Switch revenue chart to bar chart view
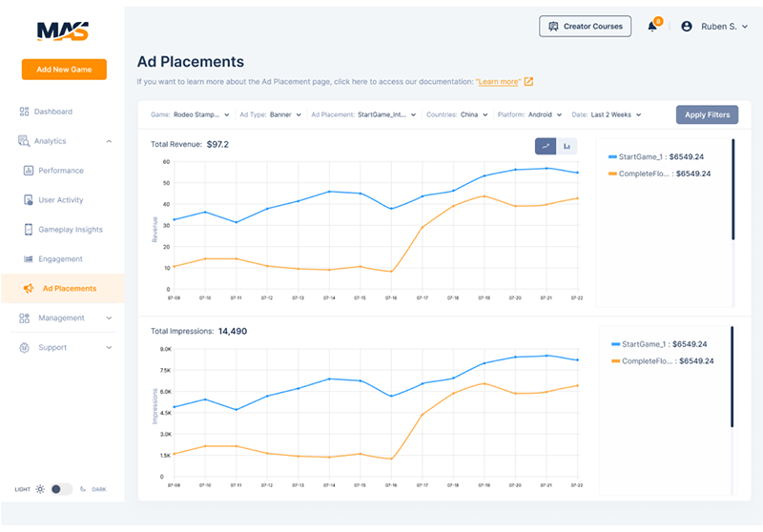 coord(567,146)
